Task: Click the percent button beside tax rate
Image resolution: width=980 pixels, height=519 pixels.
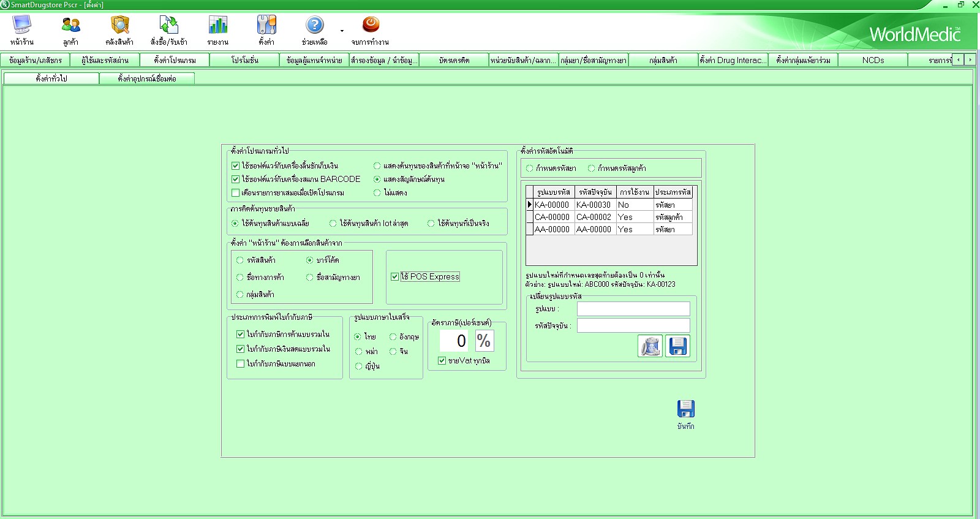Action: coord(483,341)
